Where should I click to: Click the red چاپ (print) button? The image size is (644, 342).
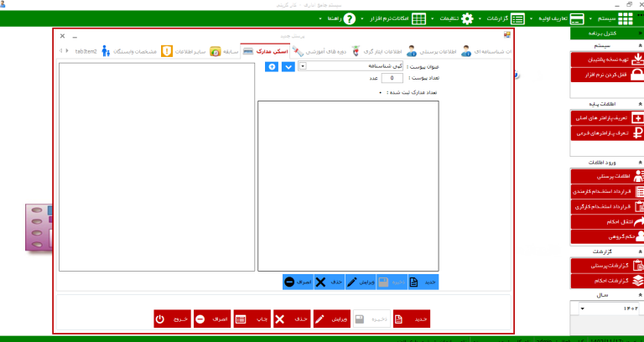pos(251,319)
